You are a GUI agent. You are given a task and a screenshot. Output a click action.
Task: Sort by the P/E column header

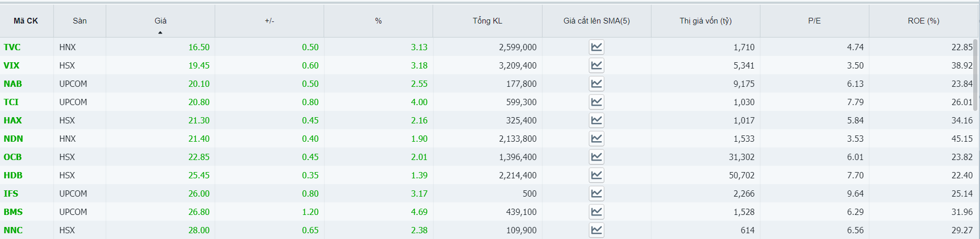(x=814, y=21)
